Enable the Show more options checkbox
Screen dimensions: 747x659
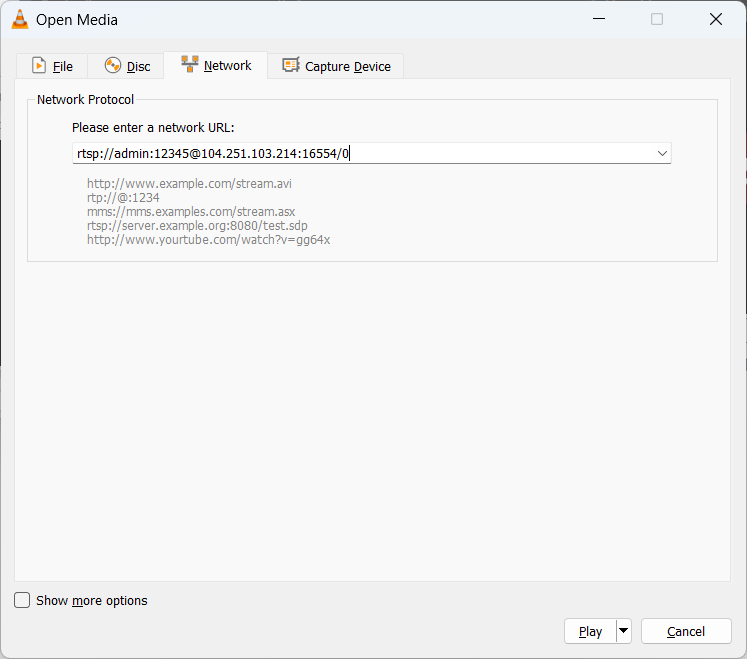coord(22,600)
